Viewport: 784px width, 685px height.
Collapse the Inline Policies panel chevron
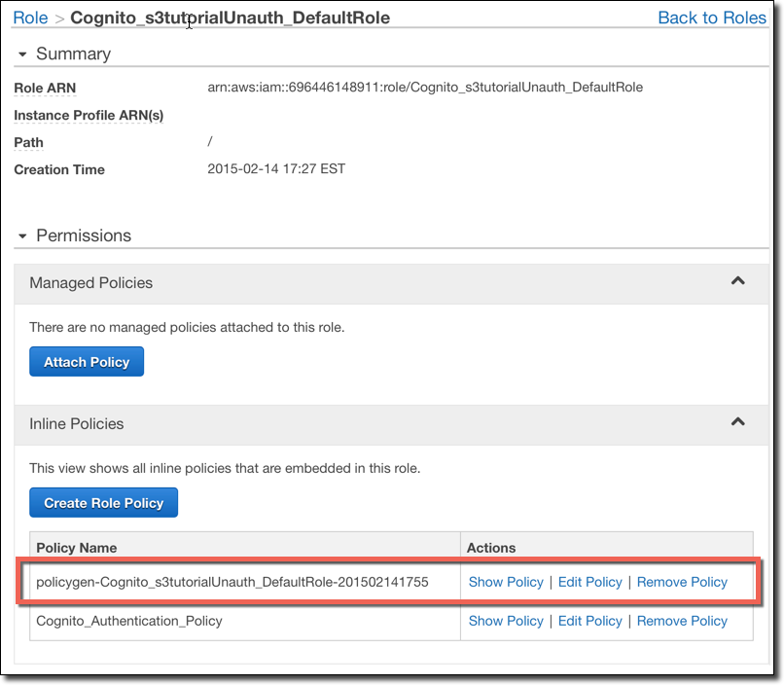(x=738, y=422)
